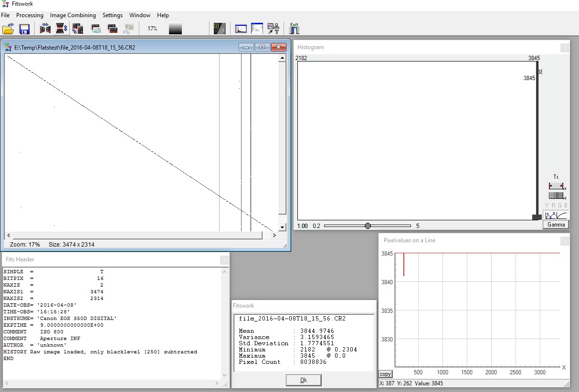Image resolution: width=579 pixels, height=392 pixels.
Task: Flip image vertically using the toolbar icon
Action: (x=61, y=29)
